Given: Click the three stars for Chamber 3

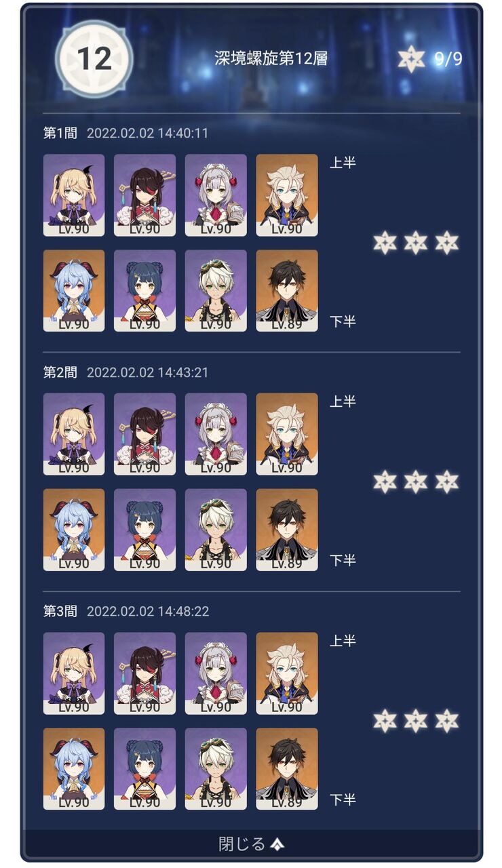Looking at the screenshot, I should tap(416, 721).
